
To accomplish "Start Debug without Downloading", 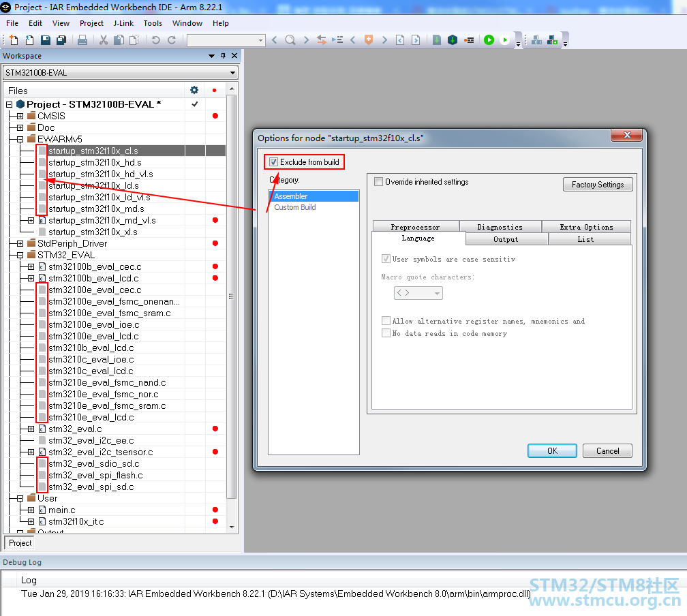I will pyautogui.click(x=505, y=40).
